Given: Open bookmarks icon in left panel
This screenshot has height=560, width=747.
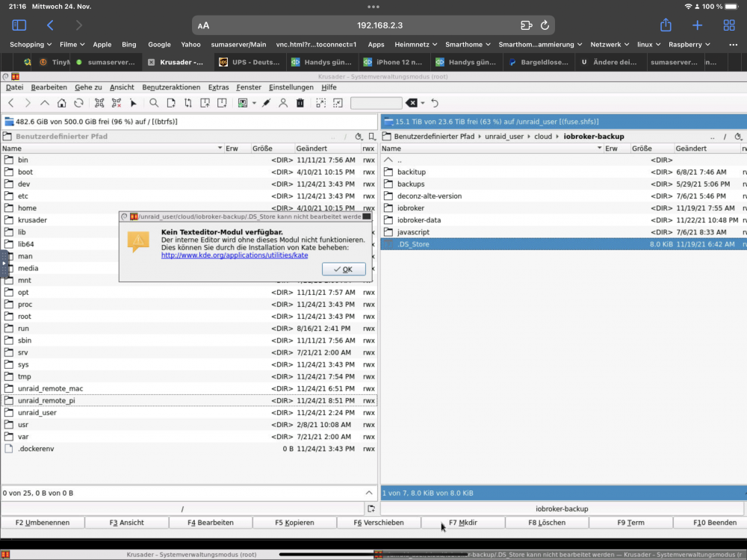Looking at the screenshot, I should coord(372,137).
